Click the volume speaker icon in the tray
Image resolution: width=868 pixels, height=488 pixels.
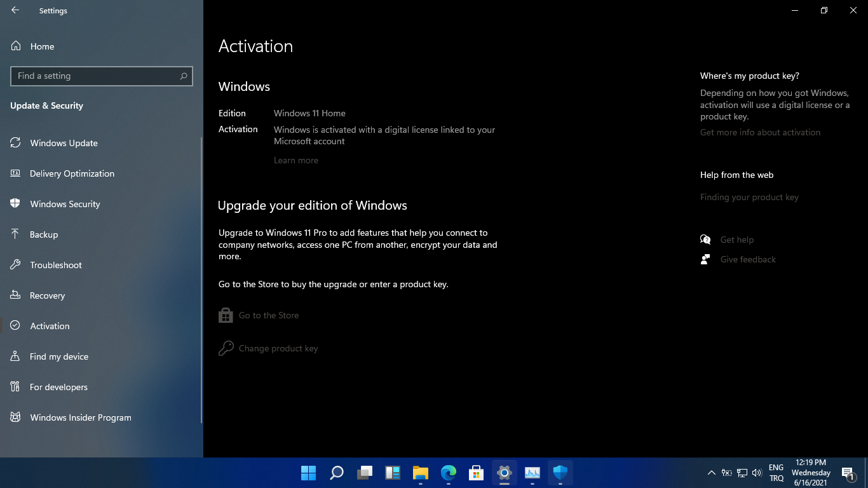[757, 473]
